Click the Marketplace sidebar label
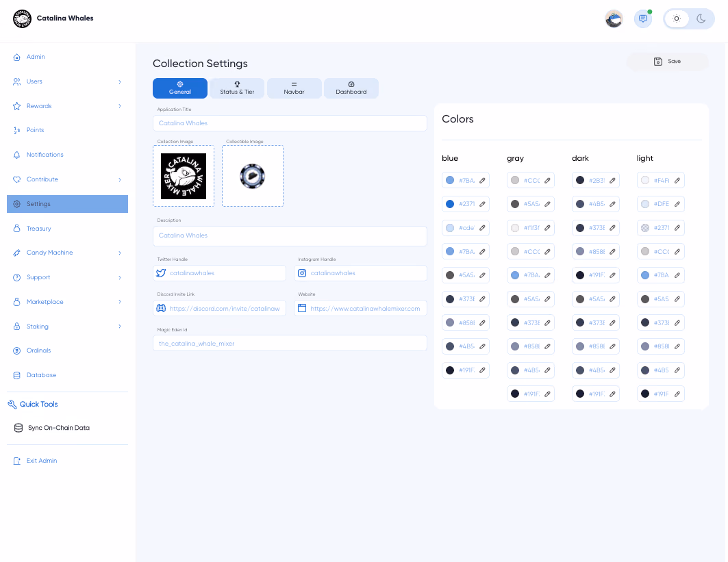Viewport: 728px width, 562px height. click(45, 302)
